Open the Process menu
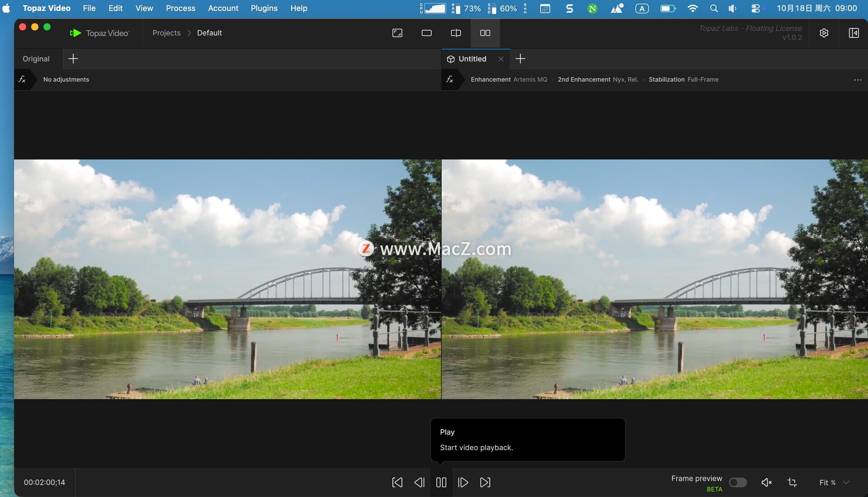Viewport: 868px width, 497px height. 180,8
